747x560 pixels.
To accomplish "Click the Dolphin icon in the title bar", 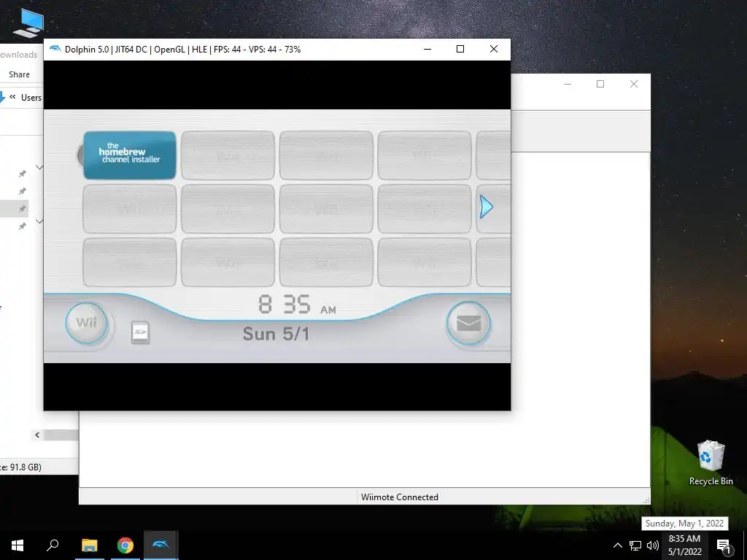I will point(55,49).
